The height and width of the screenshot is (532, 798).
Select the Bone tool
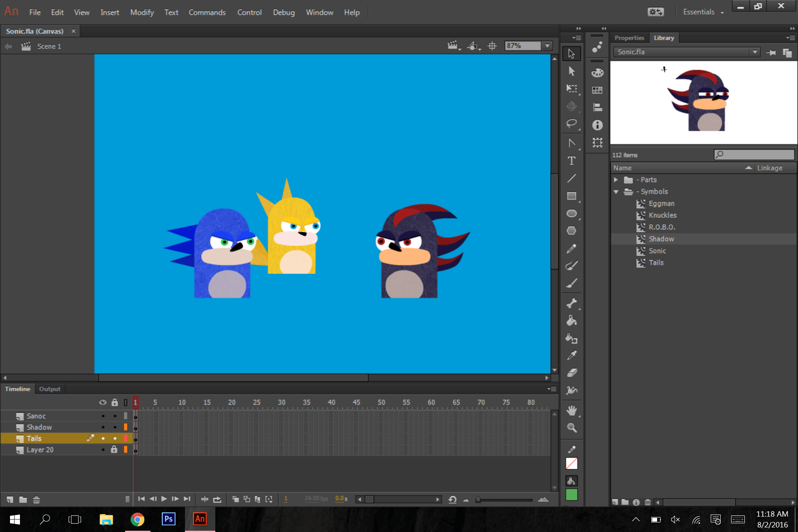571,303
